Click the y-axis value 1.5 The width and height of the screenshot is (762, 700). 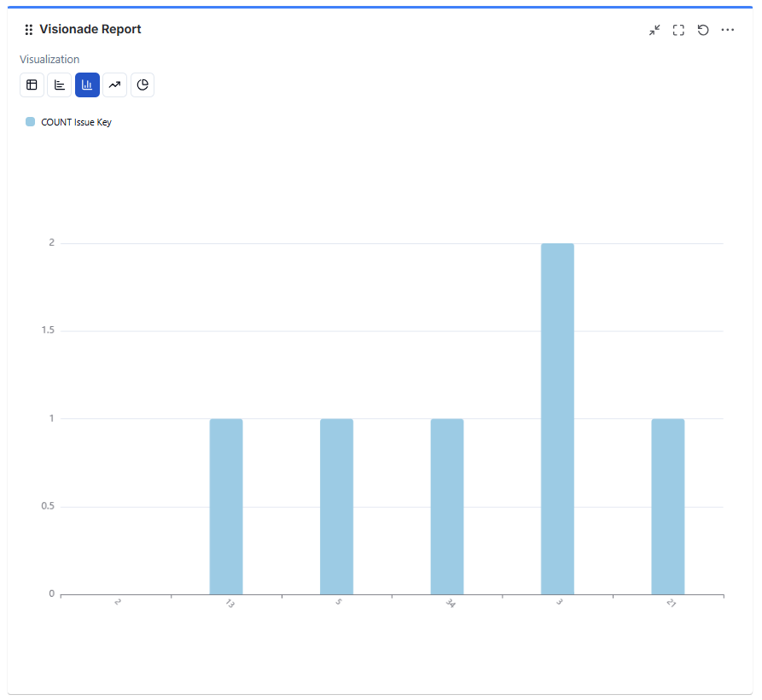[48, 330]
